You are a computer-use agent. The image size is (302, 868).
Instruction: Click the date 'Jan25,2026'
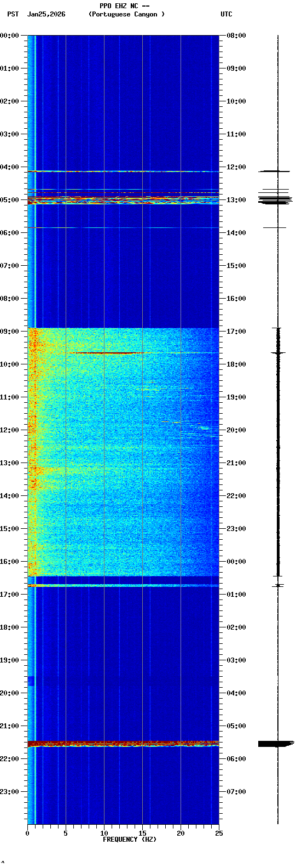(47, 14)
